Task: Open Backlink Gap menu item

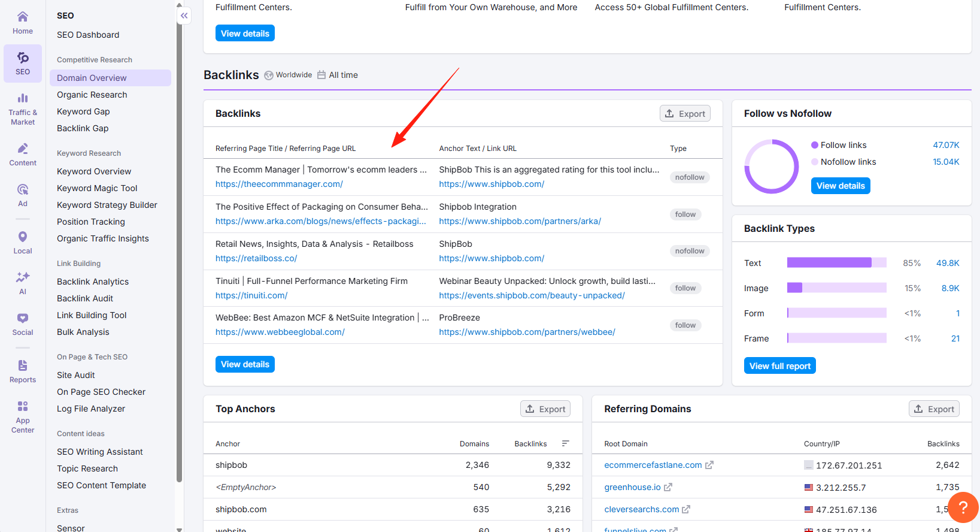Action: click(x=83, y=128)
